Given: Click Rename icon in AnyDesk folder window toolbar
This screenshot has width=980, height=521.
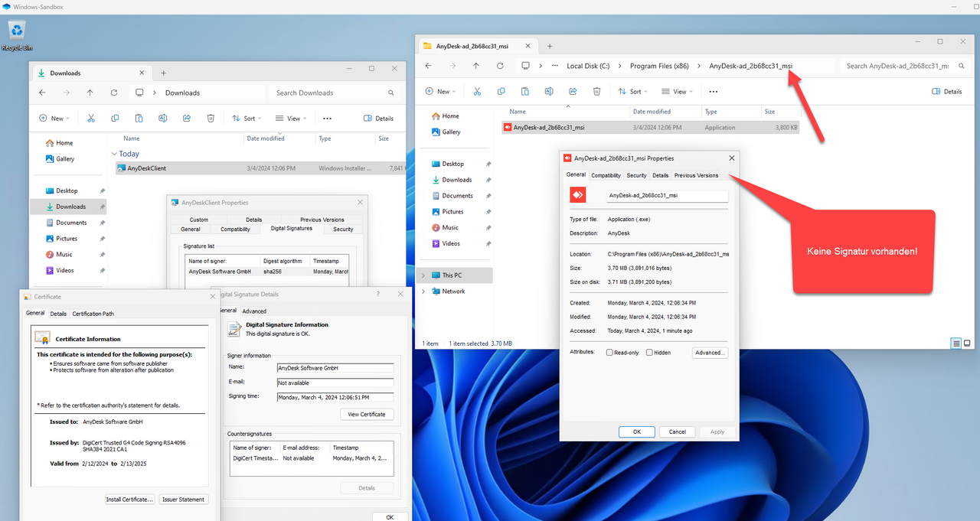Looking at the screenshot, I should point(549,91).
